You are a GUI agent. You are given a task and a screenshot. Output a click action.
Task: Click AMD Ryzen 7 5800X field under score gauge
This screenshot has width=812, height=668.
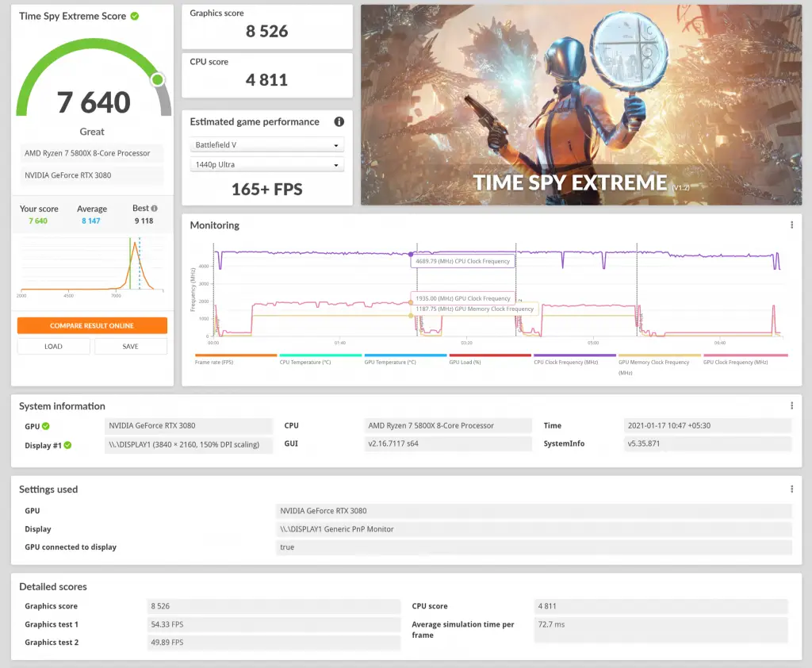[92, 153]
